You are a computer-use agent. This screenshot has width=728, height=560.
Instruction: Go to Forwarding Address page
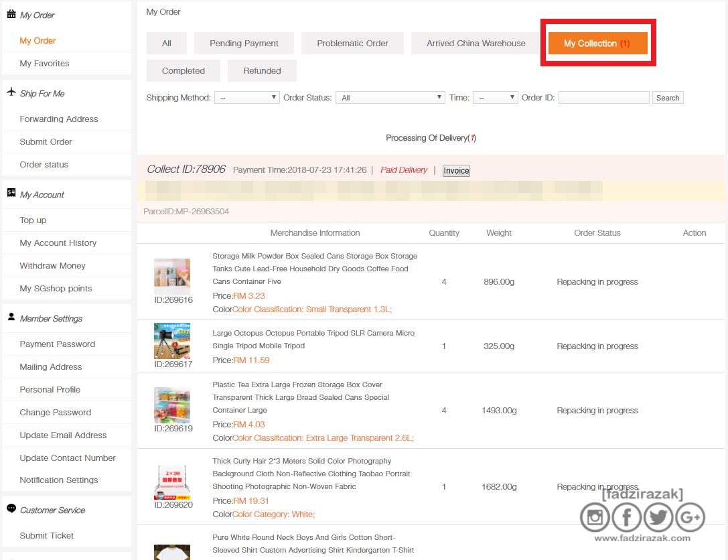pos(59,119)
